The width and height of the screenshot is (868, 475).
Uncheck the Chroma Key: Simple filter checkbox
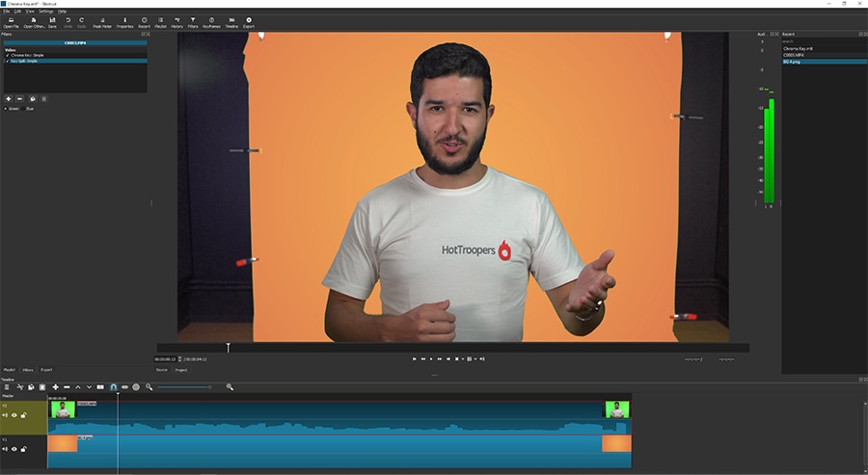pos(6,55)
